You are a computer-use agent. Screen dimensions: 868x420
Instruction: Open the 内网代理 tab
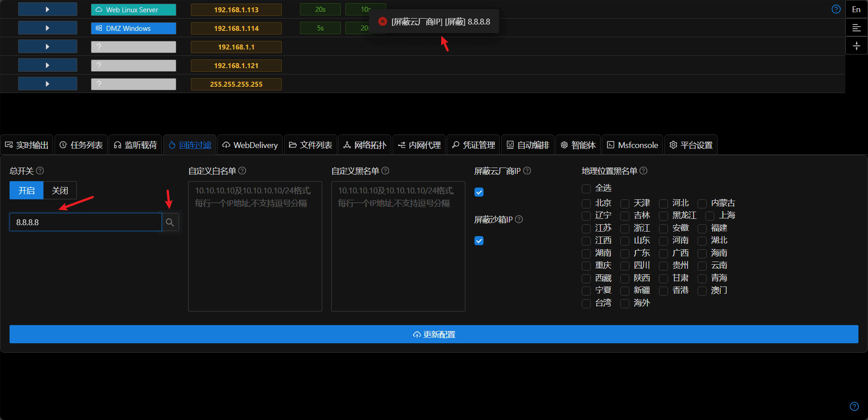pyautogui.click(x=419, y=145)
